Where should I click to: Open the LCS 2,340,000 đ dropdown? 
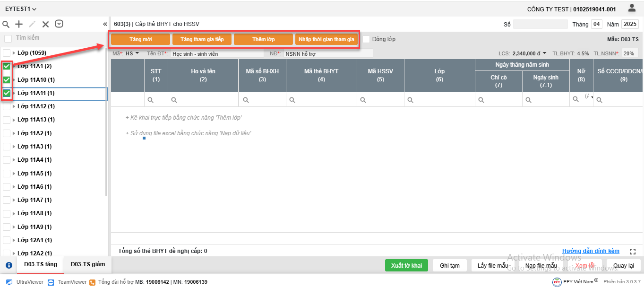click(x=544, y=53)
